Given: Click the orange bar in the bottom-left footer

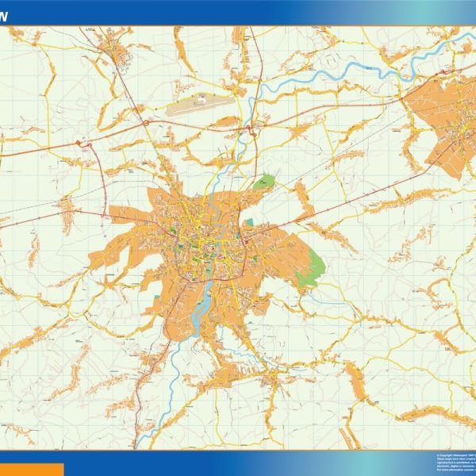Looking at the screenshot, I should [x=32, y=470].
